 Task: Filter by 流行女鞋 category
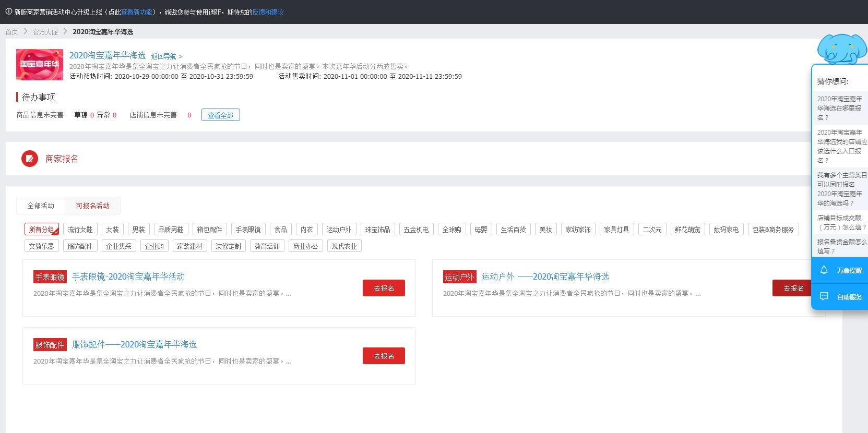(80, 230)
